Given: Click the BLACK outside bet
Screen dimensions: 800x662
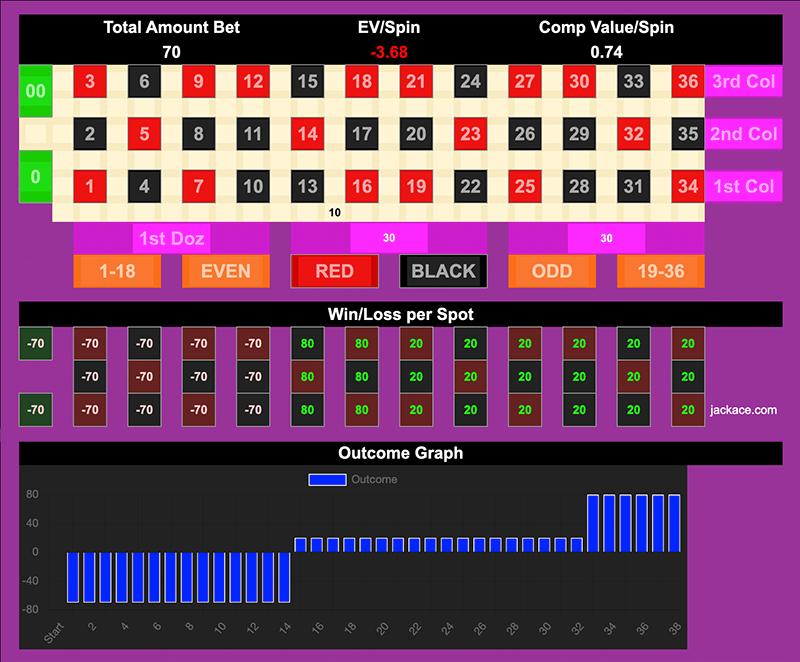Looking at the screenshot, I should (443, 271).
